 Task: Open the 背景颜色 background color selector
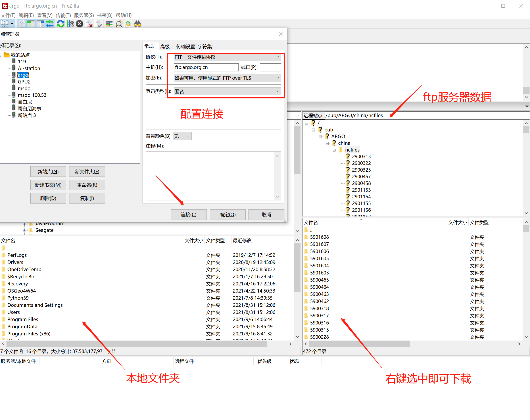(182, 136)
